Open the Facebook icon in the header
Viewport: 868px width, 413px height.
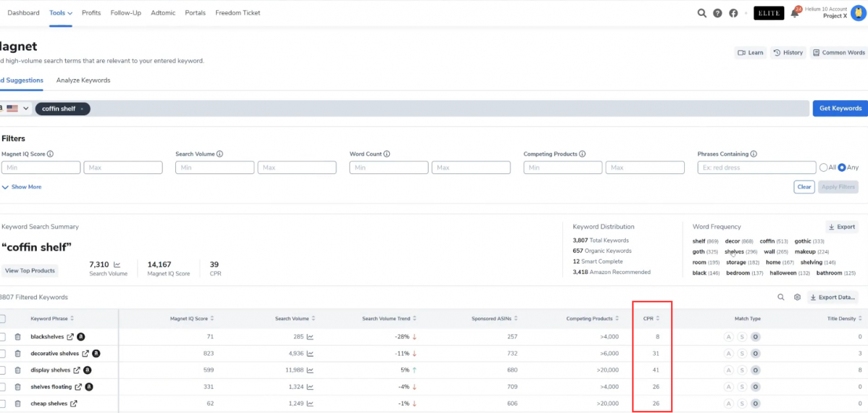(x=734, y=13)
